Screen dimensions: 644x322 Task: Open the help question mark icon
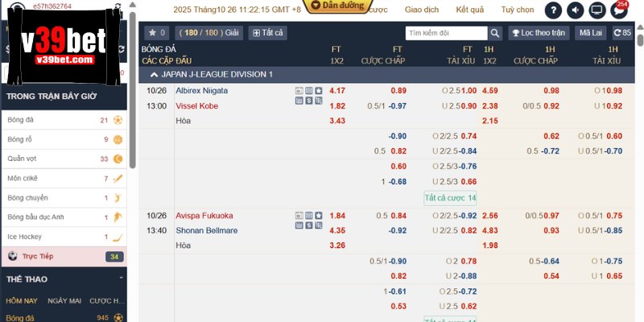click(x=553, y=10)
